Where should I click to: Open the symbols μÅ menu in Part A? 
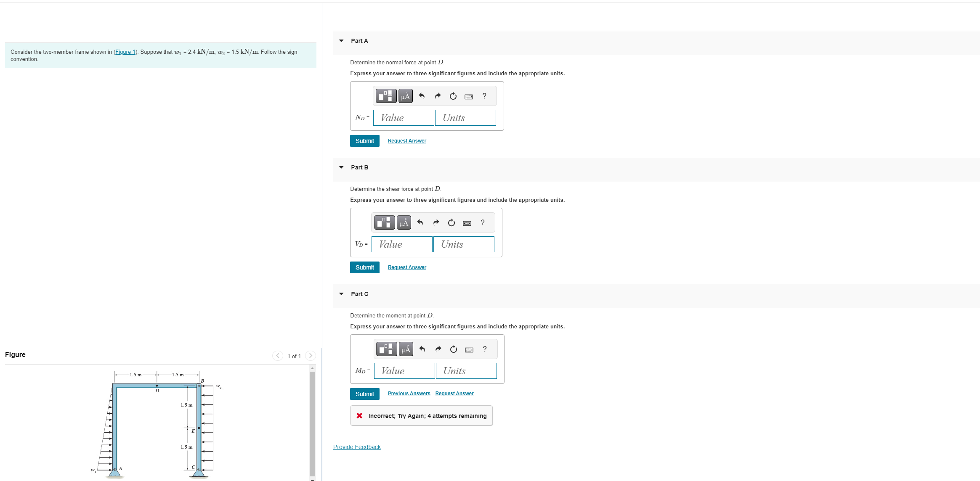405,96
